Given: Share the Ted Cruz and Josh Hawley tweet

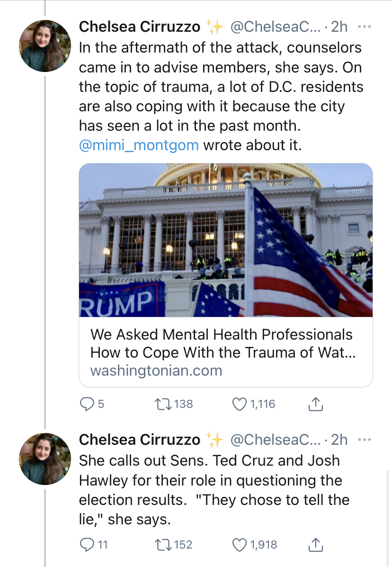Looking at the screenshot, I should click(315, 544).
